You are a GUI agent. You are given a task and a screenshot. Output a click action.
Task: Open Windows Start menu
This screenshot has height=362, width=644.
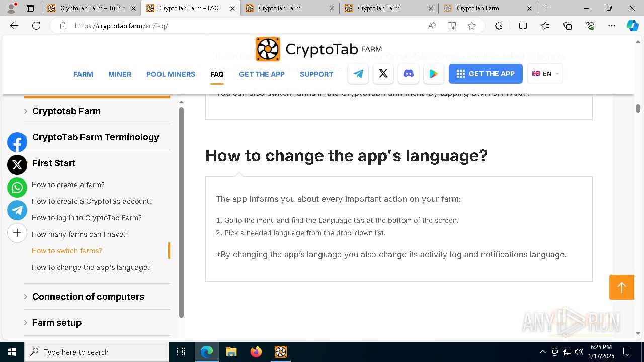coord(12,352)
